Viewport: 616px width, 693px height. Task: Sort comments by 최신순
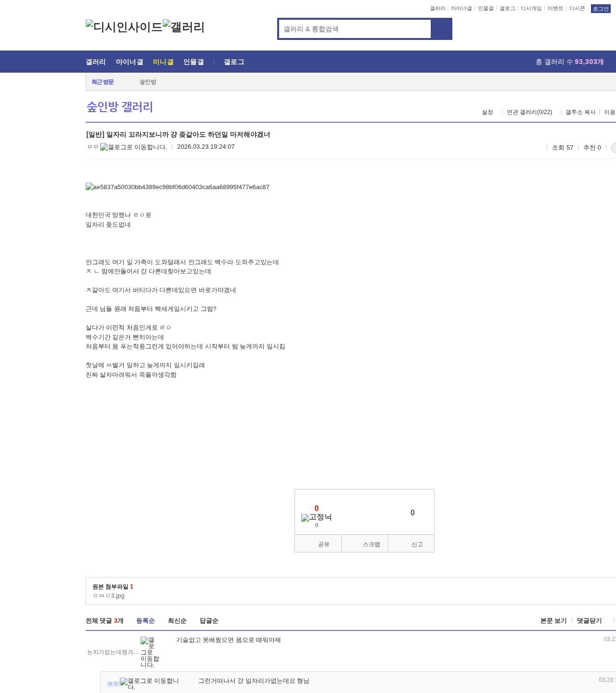tap(177, 621)
